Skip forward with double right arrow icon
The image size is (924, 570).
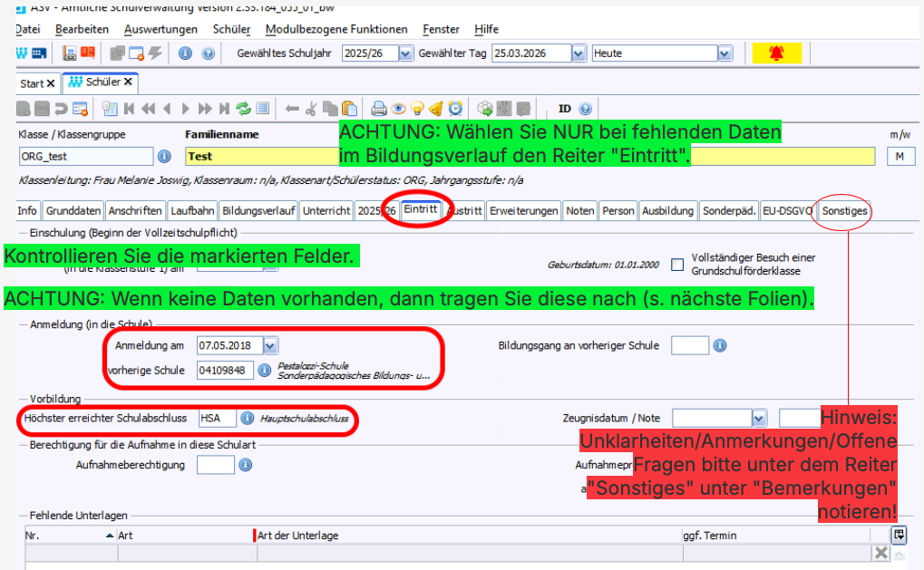(x=205, y=109)
